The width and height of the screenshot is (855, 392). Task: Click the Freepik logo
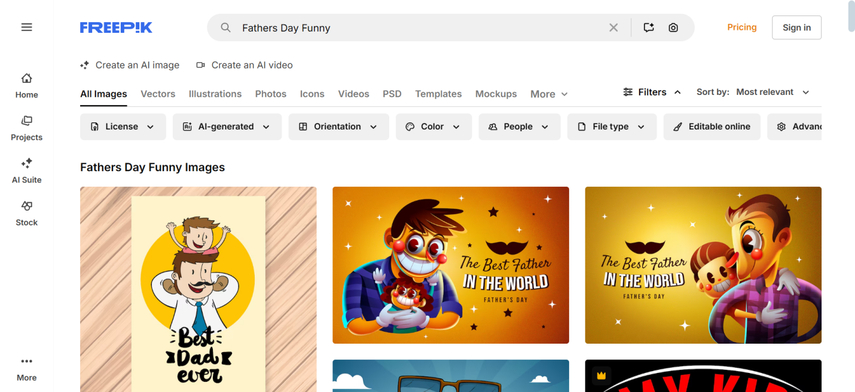116,27
